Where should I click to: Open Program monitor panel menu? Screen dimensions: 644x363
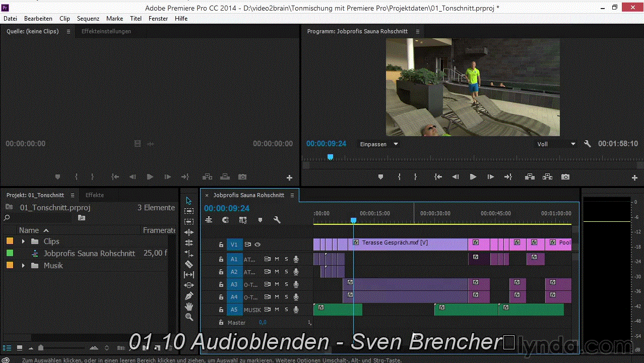(417, 31)
